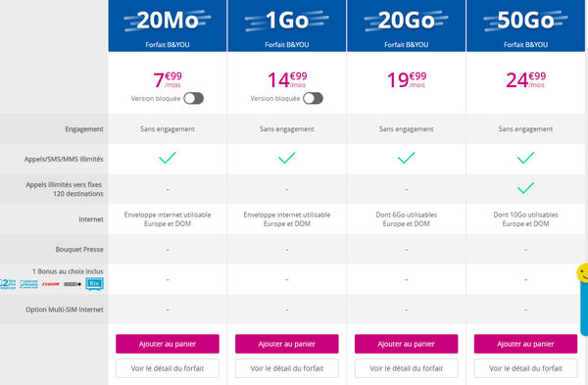Click the B.tv bonus icon
Viewport: 588px width, 385px height.
coord(94,284)
